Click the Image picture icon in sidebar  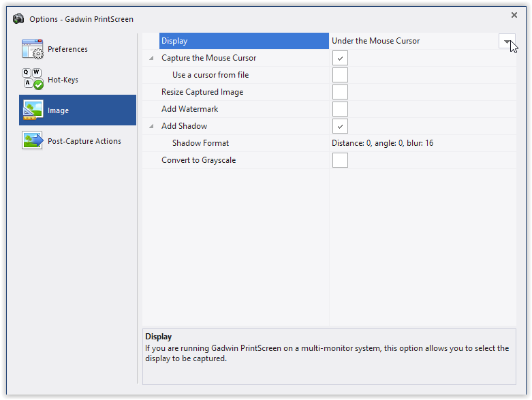(32, 110)
